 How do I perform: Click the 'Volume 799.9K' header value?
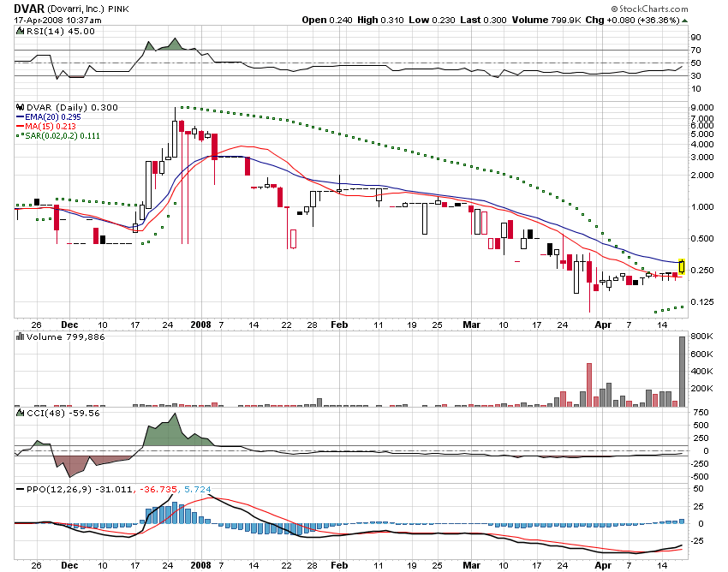[546, 20]
